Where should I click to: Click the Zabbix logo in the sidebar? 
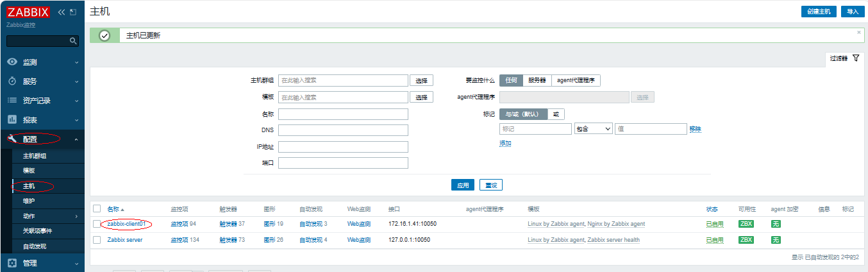(x=28, y=12)
